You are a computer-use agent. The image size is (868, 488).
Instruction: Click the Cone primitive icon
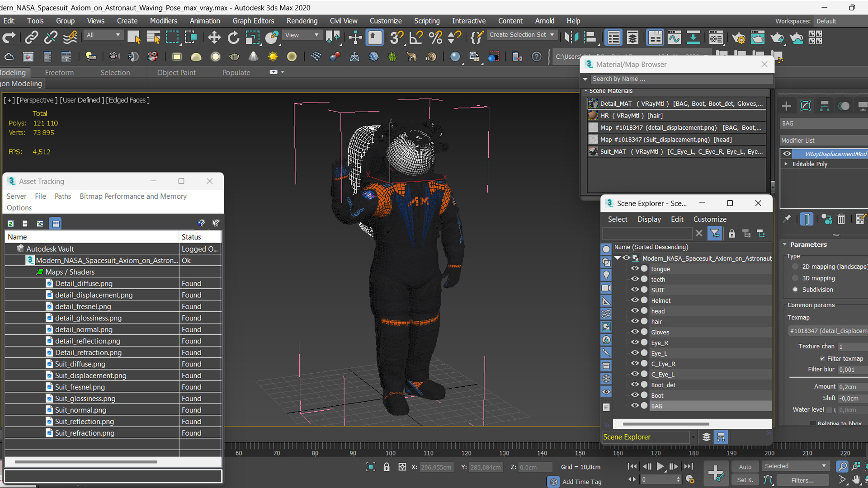pos(253,56)
